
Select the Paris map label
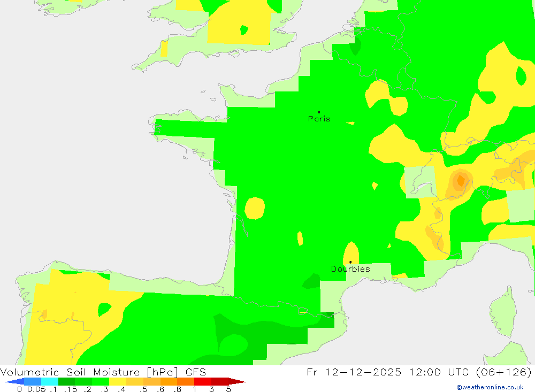tap(319, 119)
